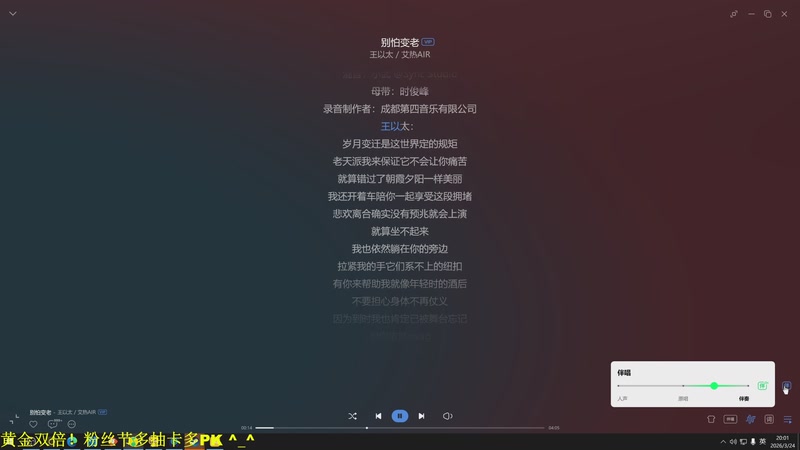Jump to the lyric line 我也依然躺在你的旁边
The height and width of the screenshot is (450, 800).
[399, 248]
